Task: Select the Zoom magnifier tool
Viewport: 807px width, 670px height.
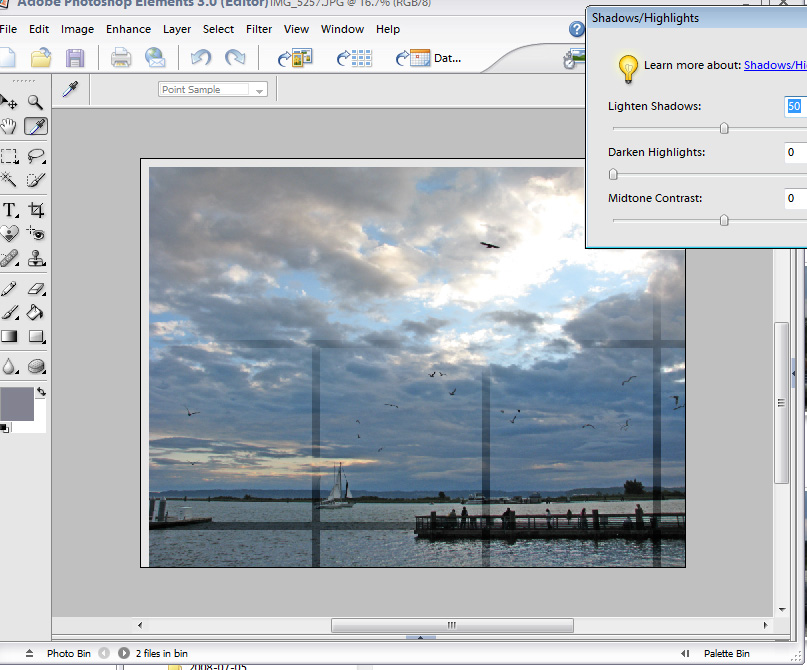Action: coord(36,102)
